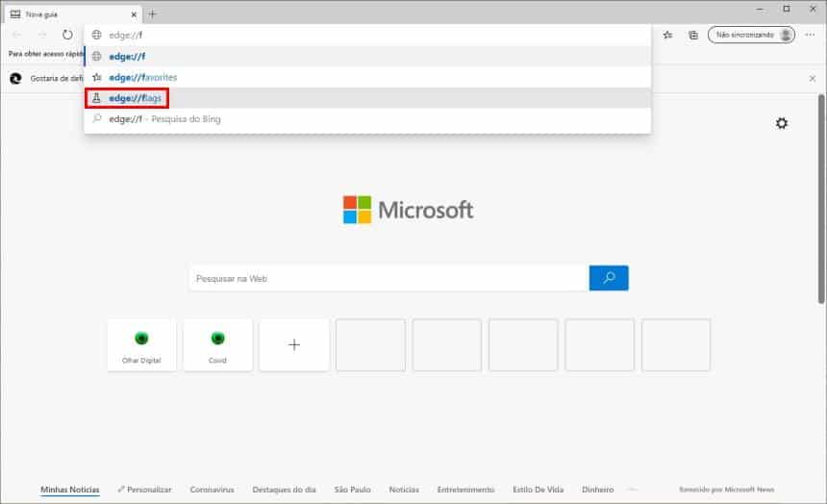
Task: Open the Edge settings and more menu
Action: coord(810,35)
